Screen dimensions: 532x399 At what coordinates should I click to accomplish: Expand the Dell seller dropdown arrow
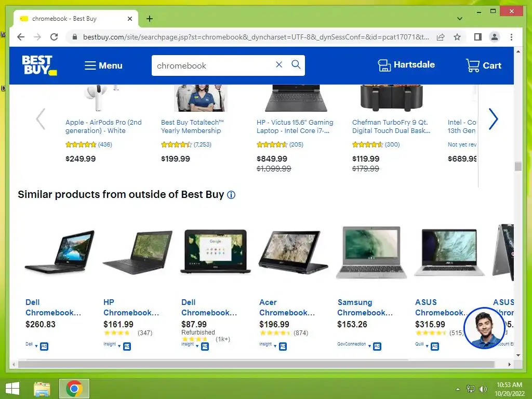[x=36, y=346]
